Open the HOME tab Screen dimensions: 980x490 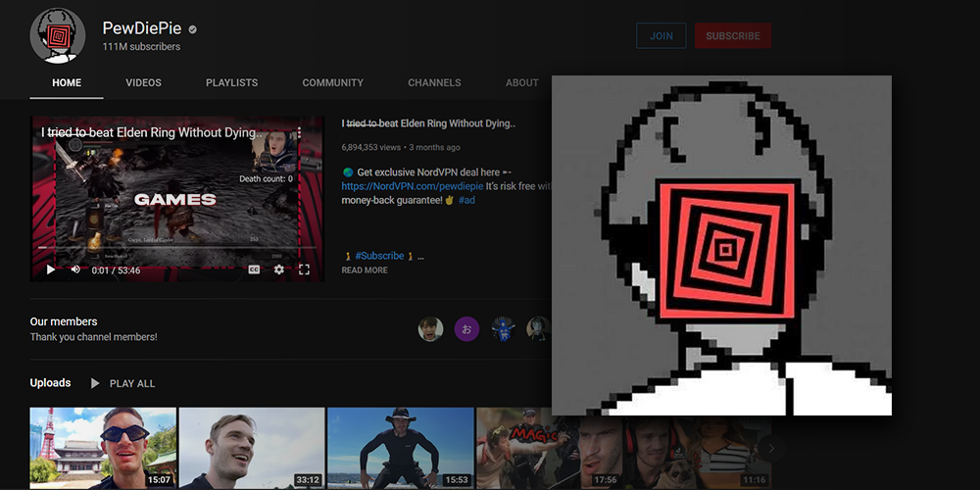tap(67, 82)
